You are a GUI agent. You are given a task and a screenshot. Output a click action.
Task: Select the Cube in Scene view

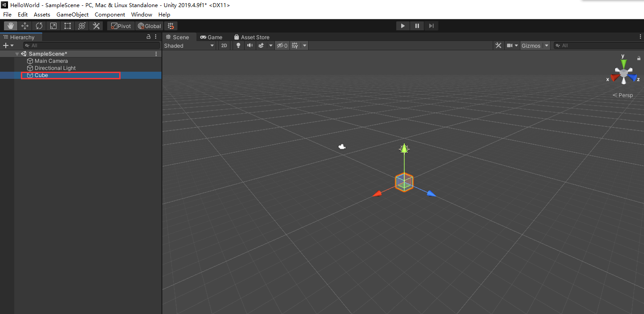pyautogui.click(x=404, y=182)
